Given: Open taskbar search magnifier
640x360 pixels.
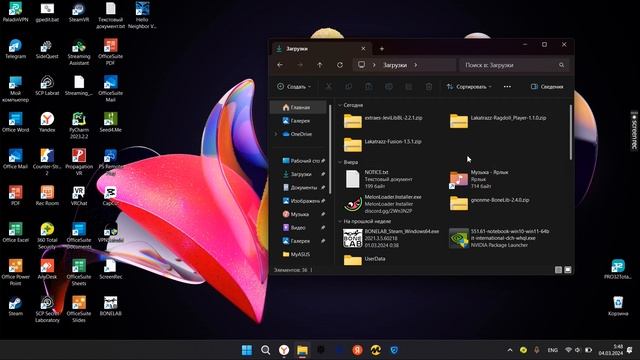Looking at the screenshot, I should click(x=265, y=350).
